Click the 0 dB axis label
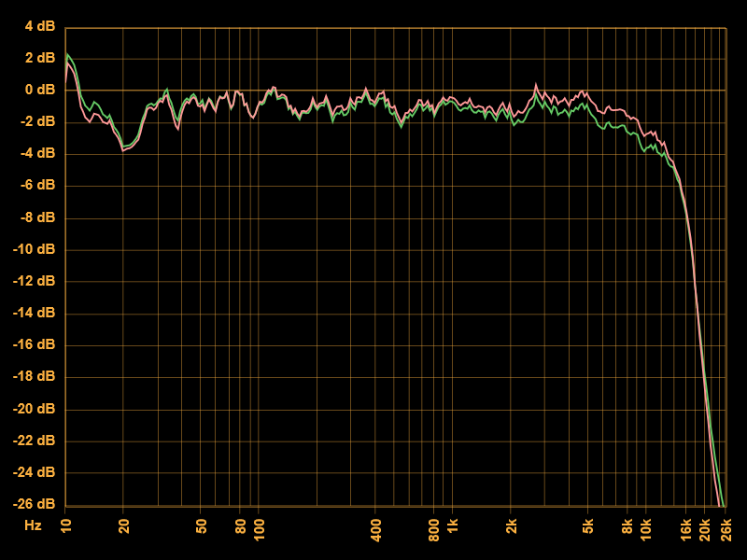Viewport: 747px width, 560px height. (40, 90)
